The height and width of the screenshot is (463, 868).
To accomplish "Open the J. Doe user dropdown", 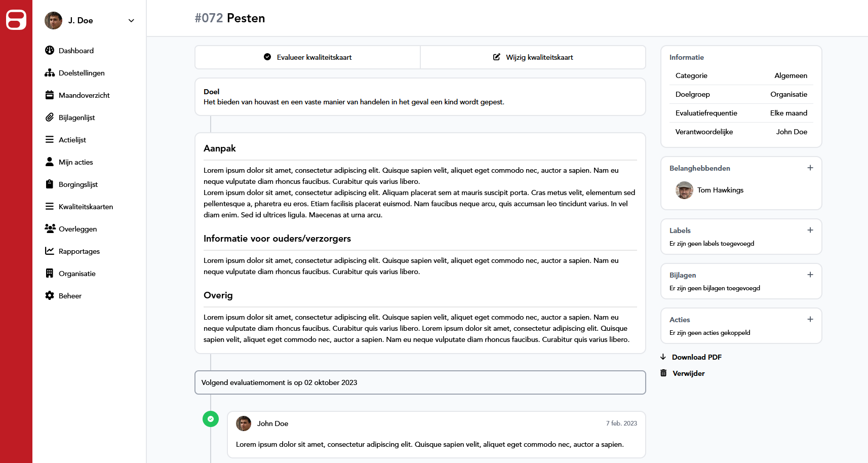I will (x=131, y=21).
